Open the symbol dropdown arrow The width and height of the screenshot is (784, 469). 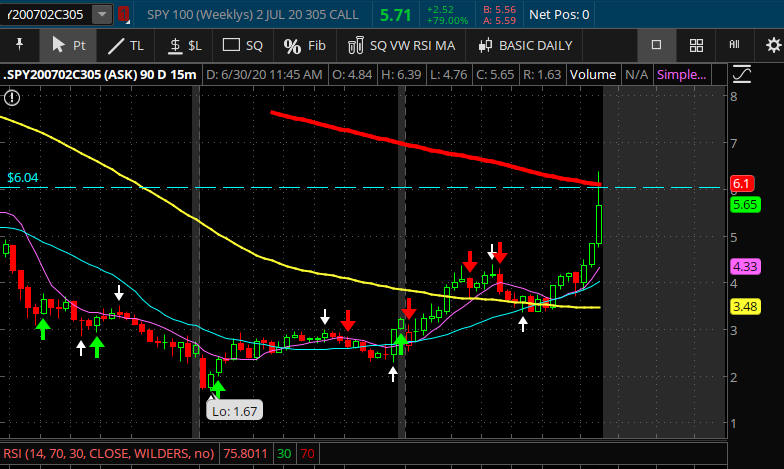(x=102, y=14)
